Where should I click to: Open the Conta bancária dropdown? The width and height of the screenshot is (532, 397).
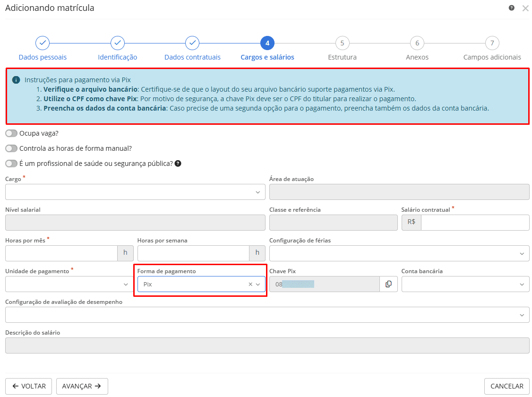click(x=465, y=285)
